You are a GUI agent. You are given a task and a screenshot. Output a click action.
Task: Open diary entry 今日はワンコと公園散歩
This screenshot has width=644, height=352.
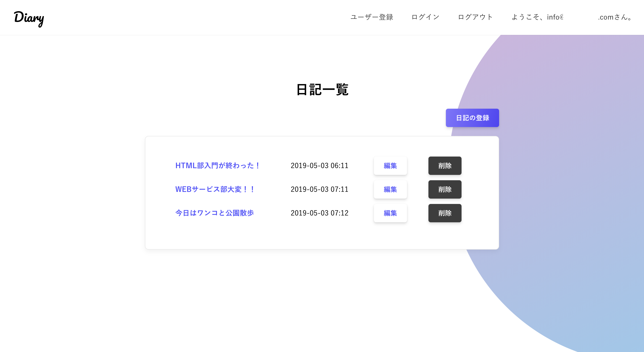[x=214, y=213]
